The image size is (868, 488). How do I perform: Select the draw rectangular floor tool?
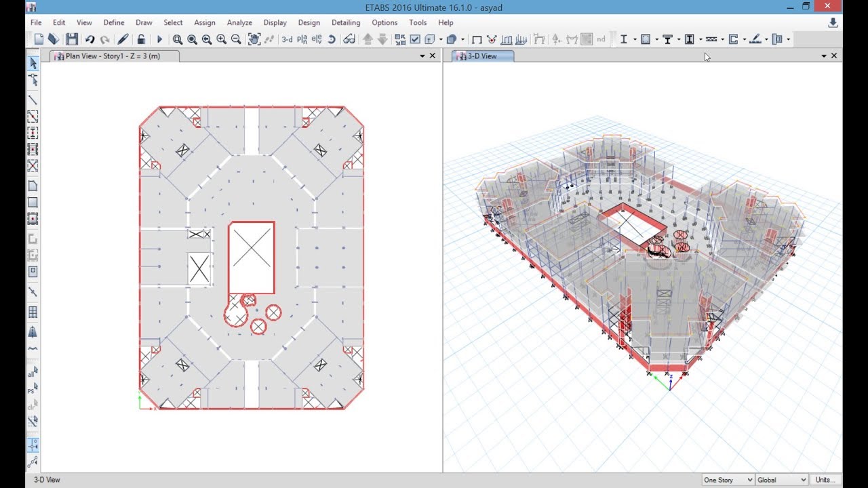click(x=33, y=202)
